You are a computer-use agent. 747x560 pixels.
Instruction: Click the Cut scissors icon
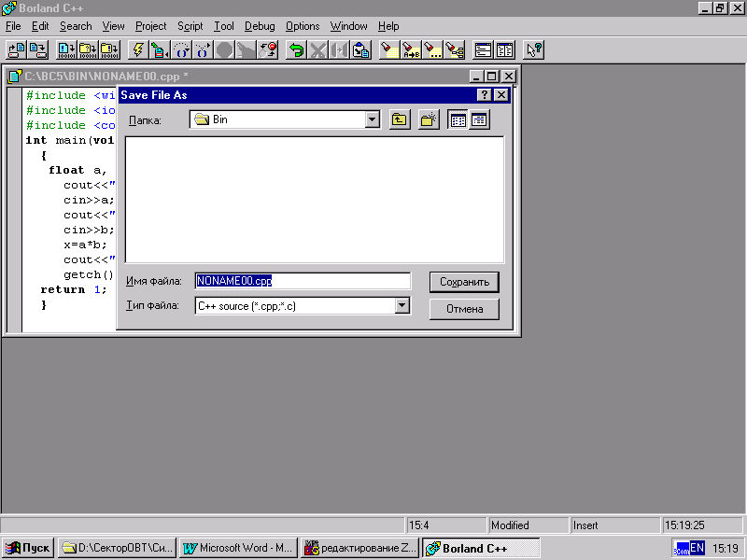coord(317,50)
